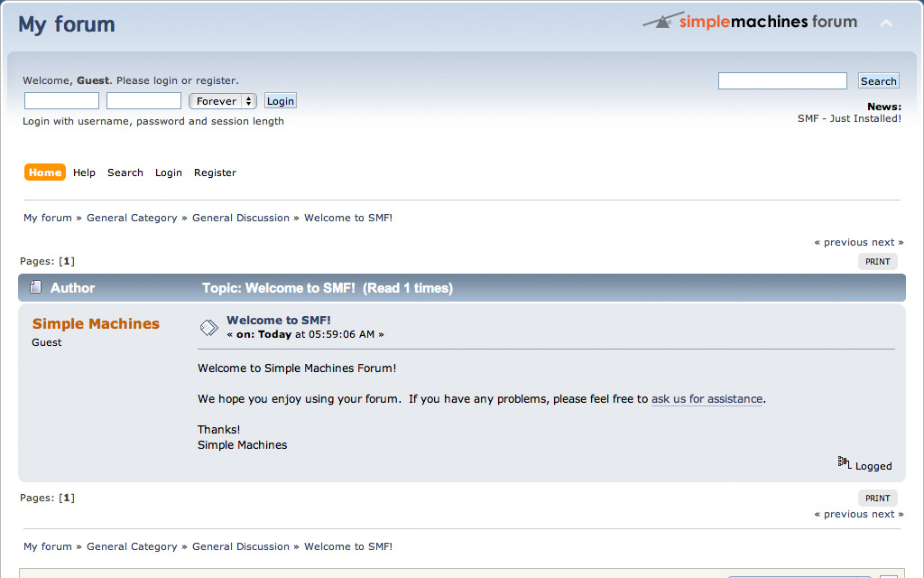Image resolution: width=924 pixels, height=578 pixels.
Task: Click the top '« previous' topic link
Action: coord(841,242)
